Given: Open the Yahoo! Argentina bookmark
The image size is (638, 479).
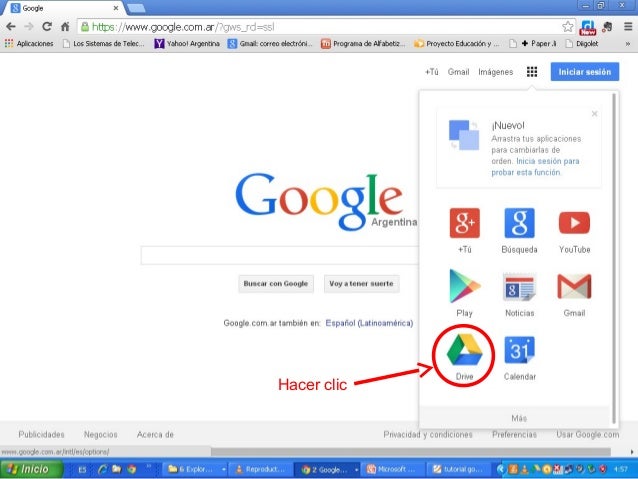Looking at the screenshot, I should coord(187,43).
